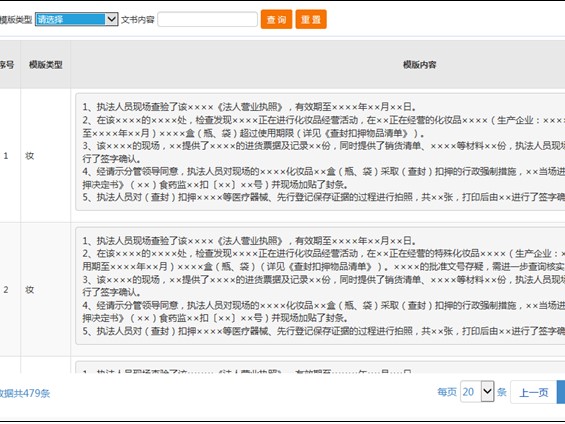This screenshot has height=424, width=565.
Task: Click the 妆 type cell in row 2
Action: (x=46, y=290)
